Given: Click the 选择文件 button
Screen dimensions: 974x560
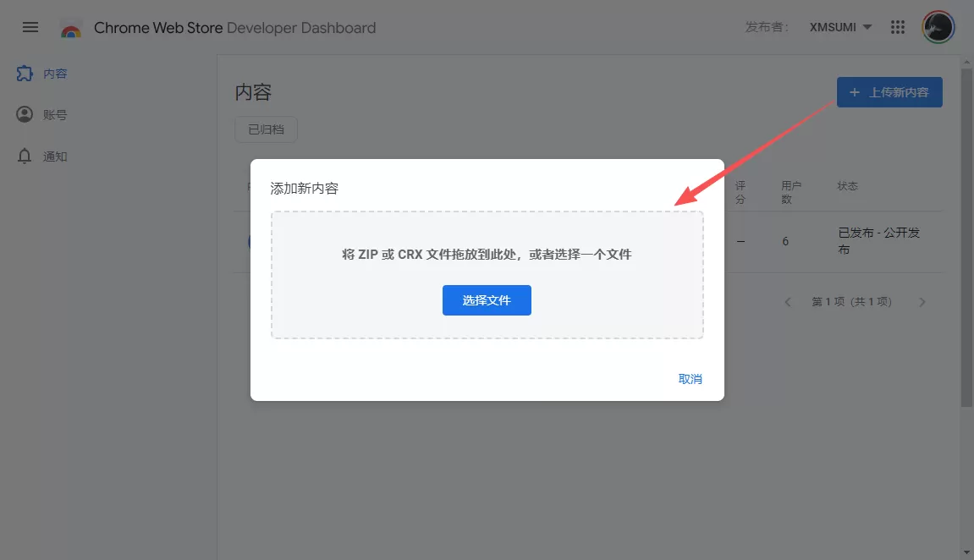Looking at the screenshot, I should pyautogui.click(x=487, y=300).
